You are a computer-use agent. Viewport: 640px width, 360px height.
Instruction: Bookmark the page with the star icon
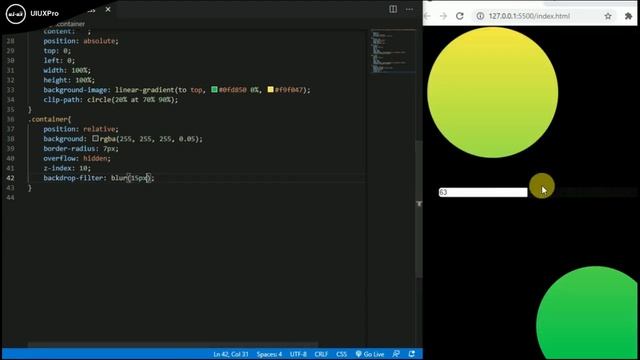pos(608,16)
